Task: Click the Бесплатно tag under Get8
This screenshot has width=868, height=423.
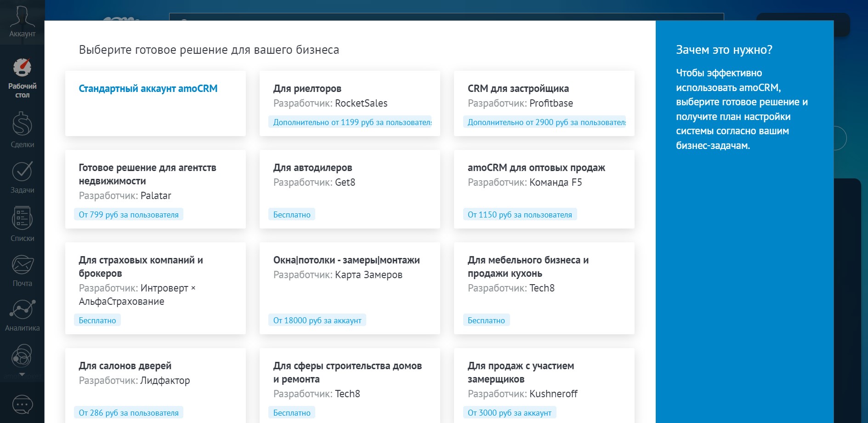Action: [x=292, y=215]
